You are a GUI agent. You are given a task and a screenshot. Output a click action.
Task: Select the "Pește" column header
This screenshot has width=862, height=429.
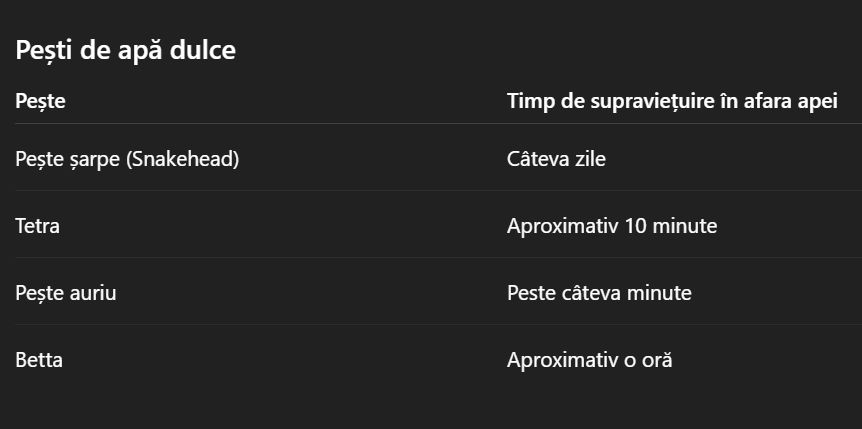(x=40, y=101)
